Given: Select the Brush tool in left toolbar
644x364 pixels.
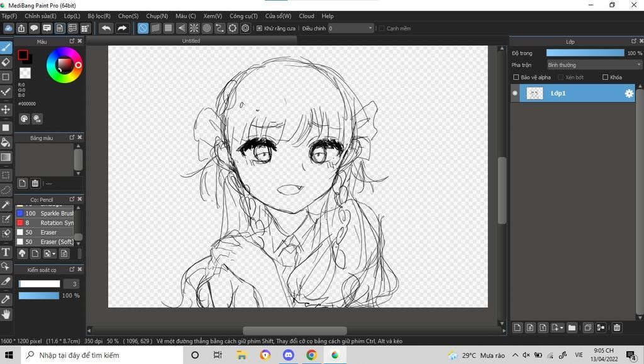Looking at the screenshot, I should (6, 48).
